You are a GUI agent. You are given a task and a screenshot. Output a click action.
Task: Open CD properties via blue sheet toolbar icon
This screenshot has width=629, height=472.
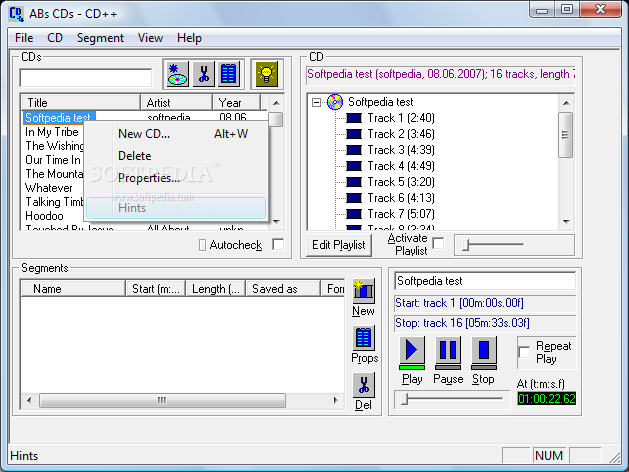click(229, 74)
